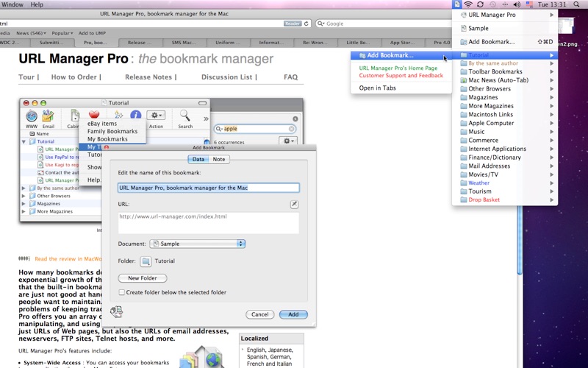Click the Add button
This screenshot has width=588, height=368.
(x=293, y=314)
